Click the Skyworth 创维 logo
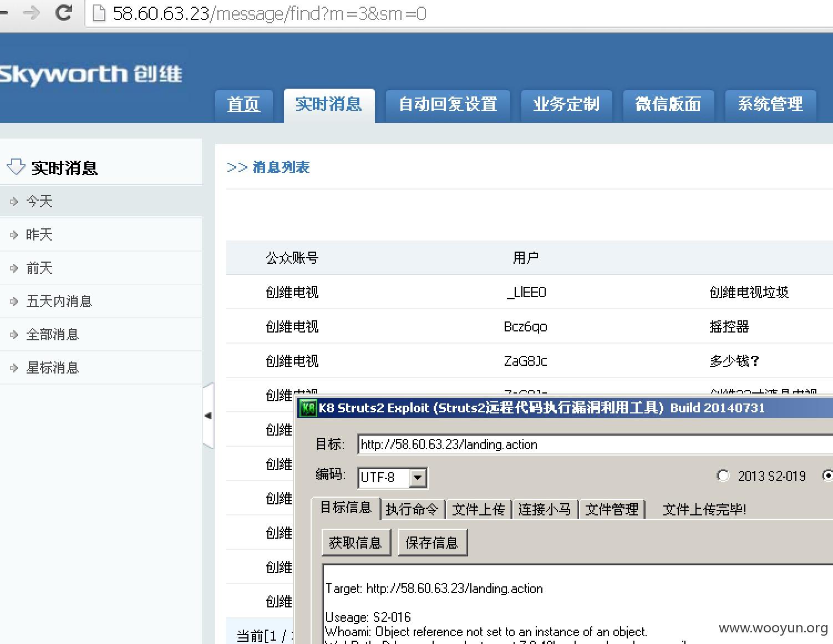The image size is (833, 644). [x=90, y=74]
